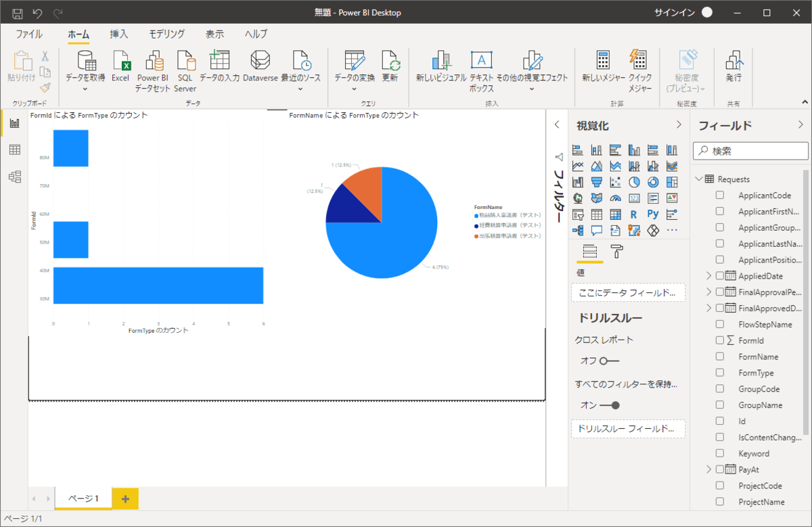This screenshot has width=812, height=527.
Task: Click the 更新 refresh icon
Action: coord(390,62)
